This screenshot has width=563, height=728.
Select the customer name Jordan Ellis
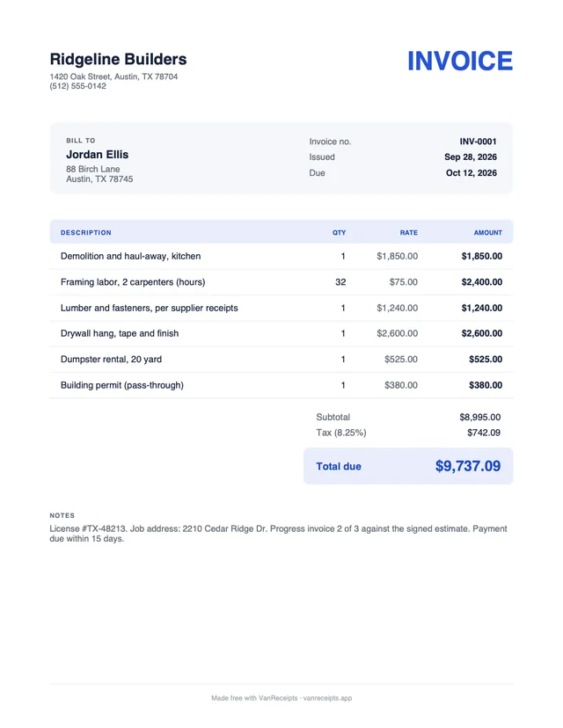[x=97, y=155]
